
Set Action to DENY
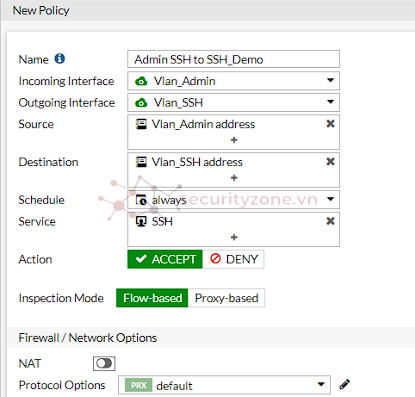pyautogui.click(x=233, y=259)
